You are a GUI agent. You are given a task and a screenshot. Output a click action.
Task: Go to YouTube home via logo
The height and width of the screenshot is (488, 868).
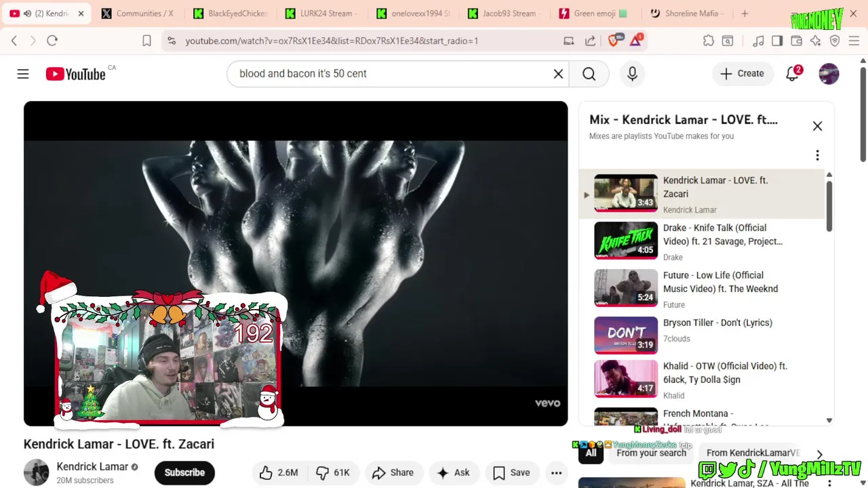76,74
